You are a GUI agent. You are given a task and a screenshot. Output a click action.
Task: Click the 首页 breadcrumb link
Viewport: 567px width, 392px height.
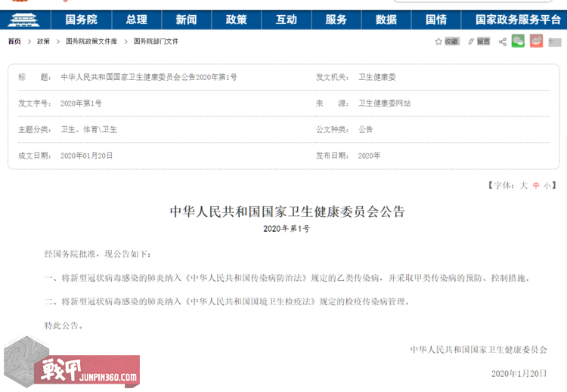[x=14, y=42]
